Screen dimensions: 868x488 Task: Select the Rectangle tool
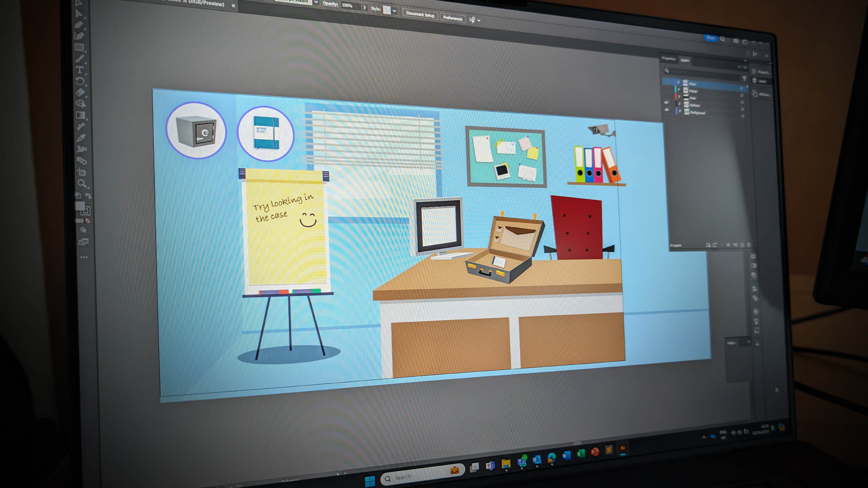[79, 47]
